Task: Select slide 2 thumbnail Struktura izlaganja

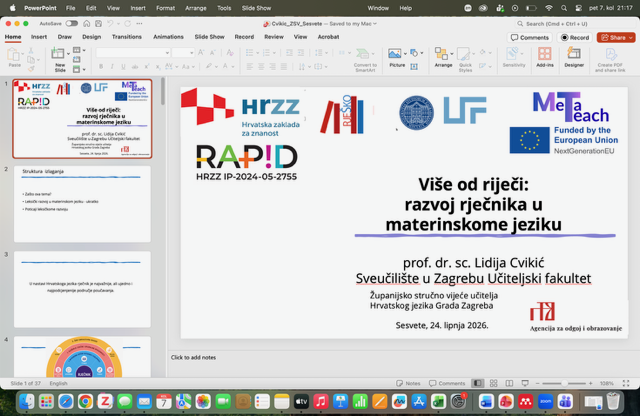Action: pyautogui.click(x=82, y=204)
